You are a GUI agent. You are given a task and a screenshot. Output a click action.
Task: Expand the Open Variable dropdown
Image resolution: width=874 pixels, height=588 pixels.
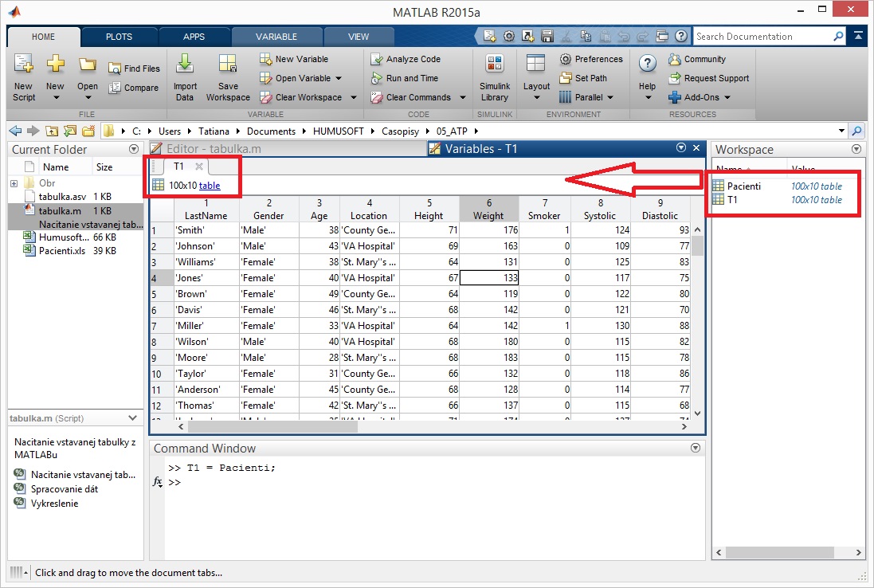(x=339, y=79)
